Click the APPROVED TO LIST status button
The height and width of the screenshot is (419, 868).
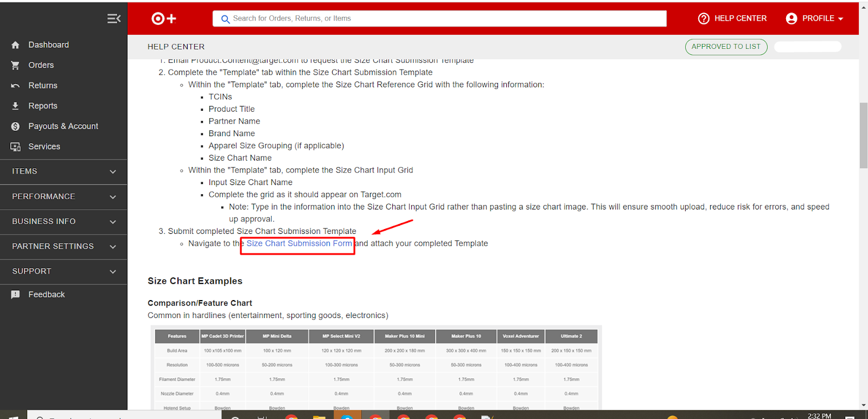tap(726, 47)
